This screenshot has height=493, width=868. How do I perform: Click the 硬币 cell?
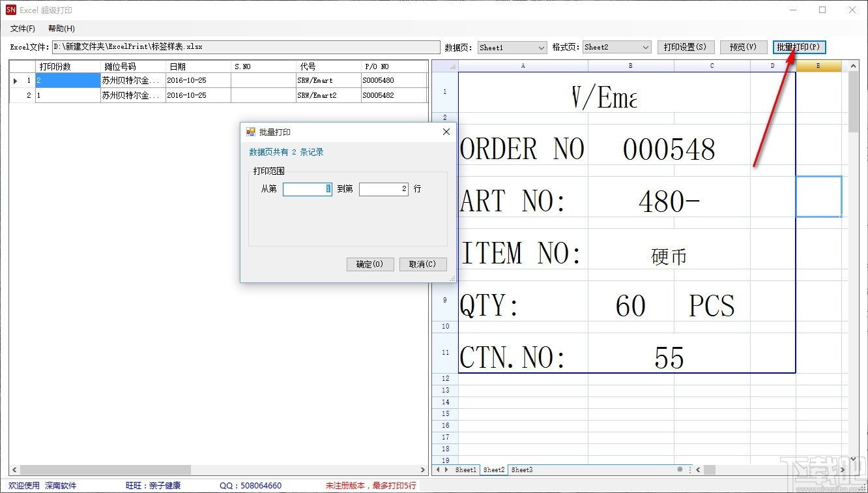tap(669, 255)
